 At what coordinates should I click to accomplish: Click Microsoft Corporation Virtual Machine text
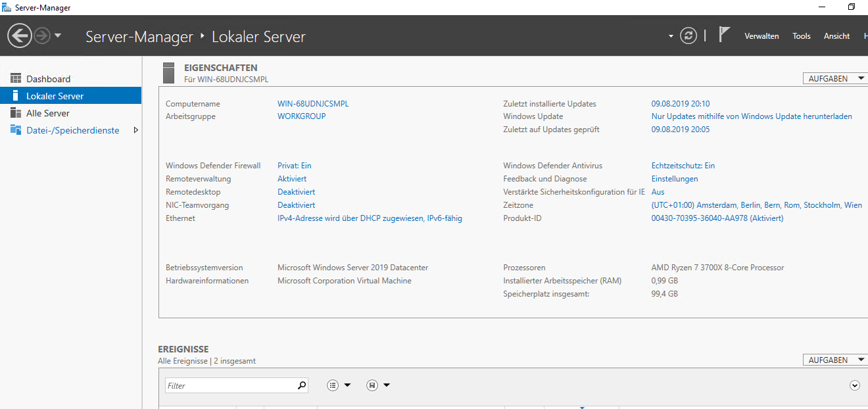pos(345,281)
